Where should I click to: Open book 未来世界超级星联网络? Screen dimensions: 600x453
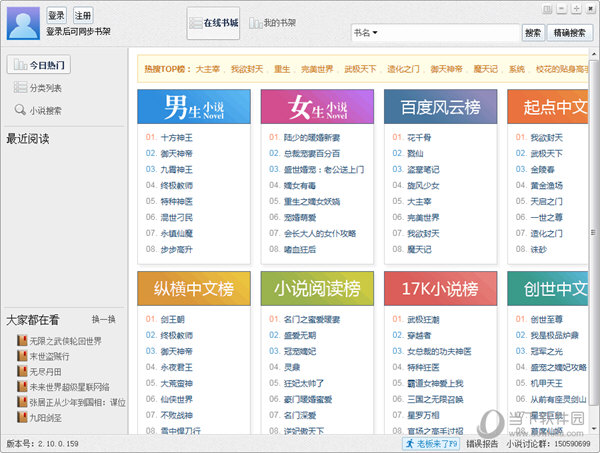(x=69, y=387)
